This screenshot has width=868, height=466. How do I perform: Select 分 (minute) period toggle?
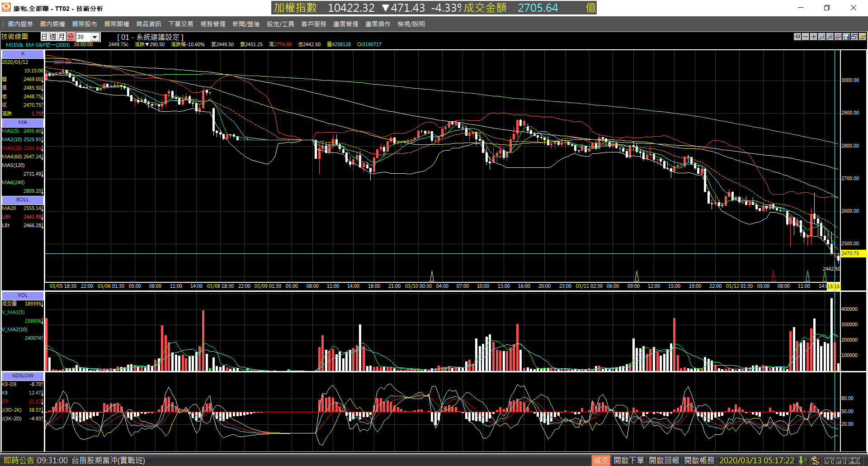[x=71, y=37]
